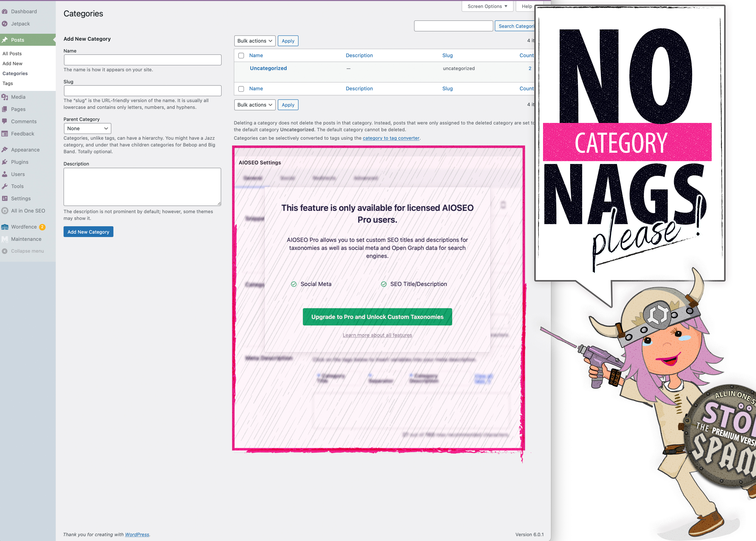
Task: Open the Uncategorized category link
Action: click(x=268, y=68)
